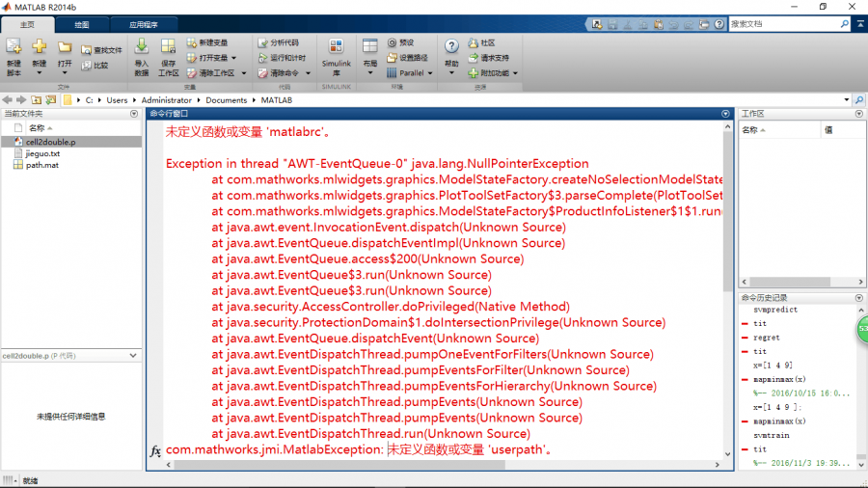Switch to the 绘图 (Plots) tab
868x488 pixels.
[82, 24]
